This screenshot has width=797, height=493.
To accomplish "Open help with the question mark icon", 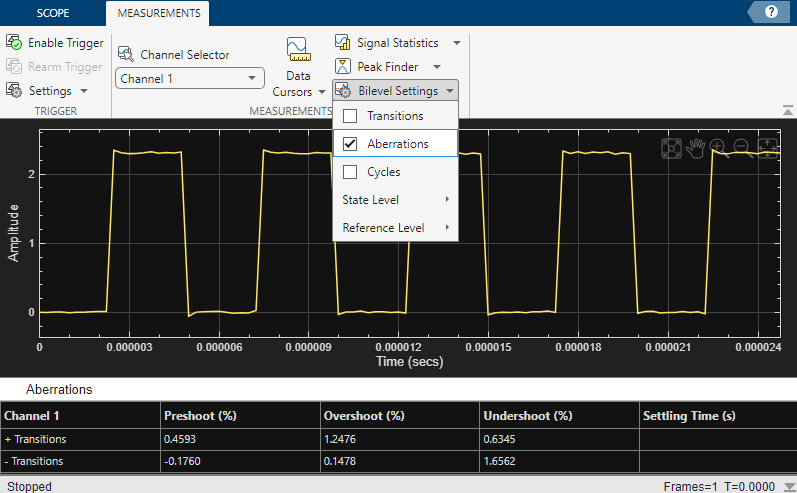I will 771,12.
